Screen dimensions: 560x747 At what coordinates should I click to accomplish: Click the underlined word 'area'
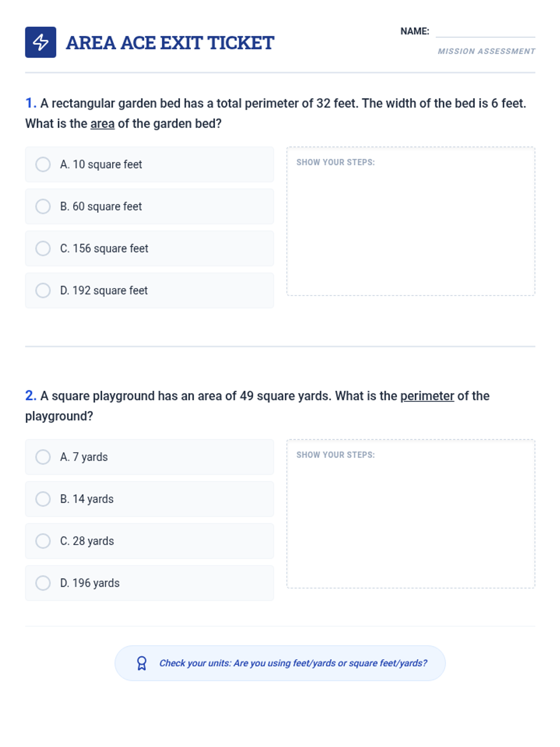(x=102, y=124)
